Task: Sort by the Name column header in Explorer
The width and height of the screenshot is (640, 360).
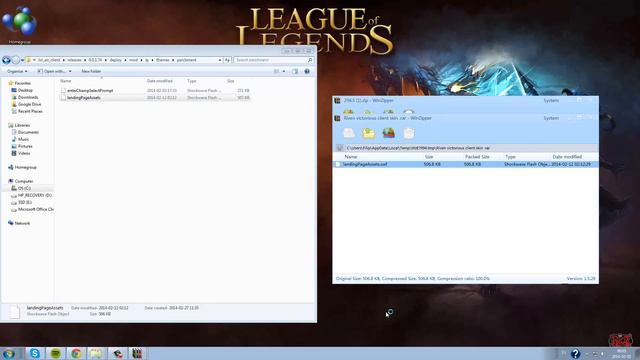Action: click(x=65, y=81)
